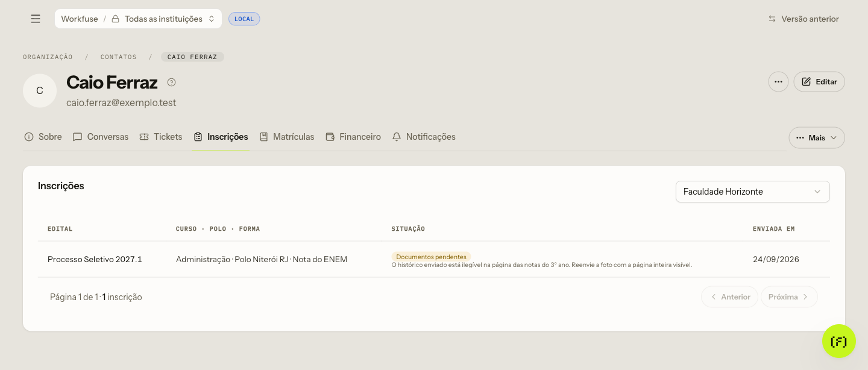Screen dimensions: 868x370
Task: Click the Processo Seletivo 2027.1 row
Action: point(433,259)
